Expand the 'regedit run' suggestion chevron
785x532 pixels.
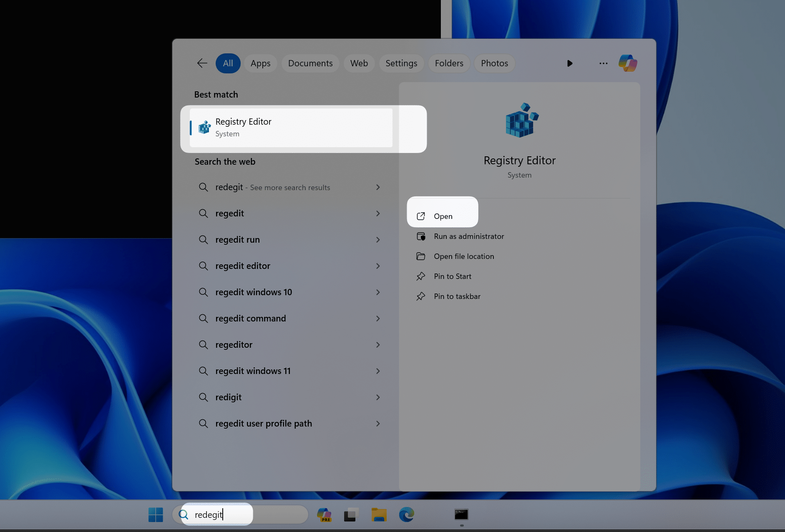pos(378,240)
